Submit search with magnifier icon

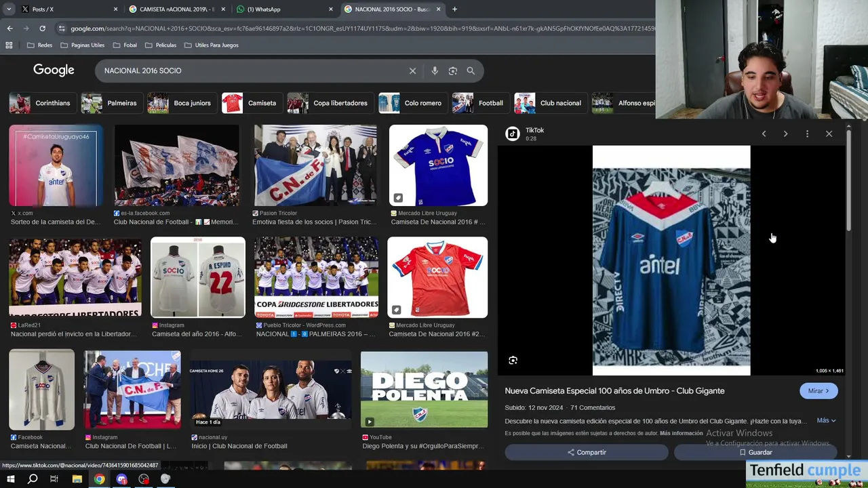(x=471, y=70)
